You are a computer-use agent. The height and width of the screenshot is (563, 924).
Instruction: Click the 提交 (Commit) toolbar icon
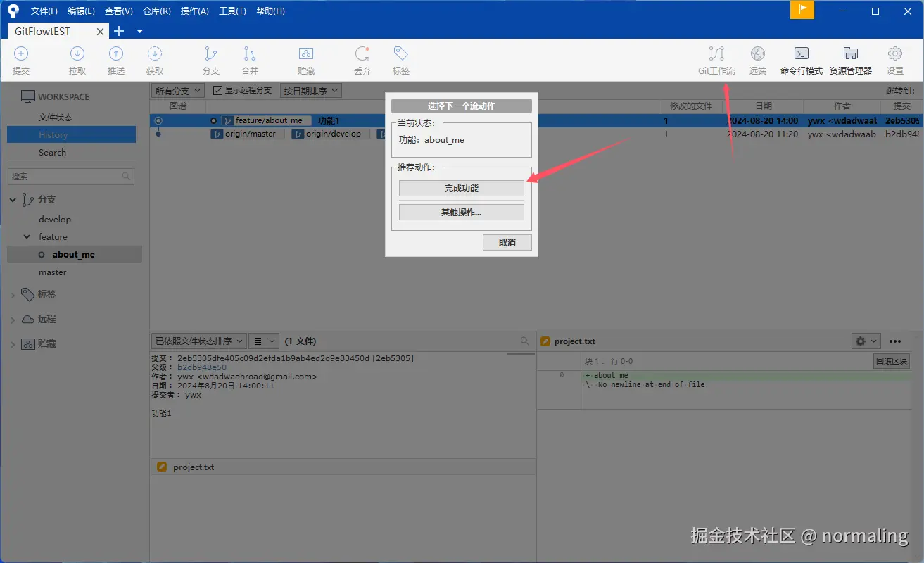click(21, 53)
